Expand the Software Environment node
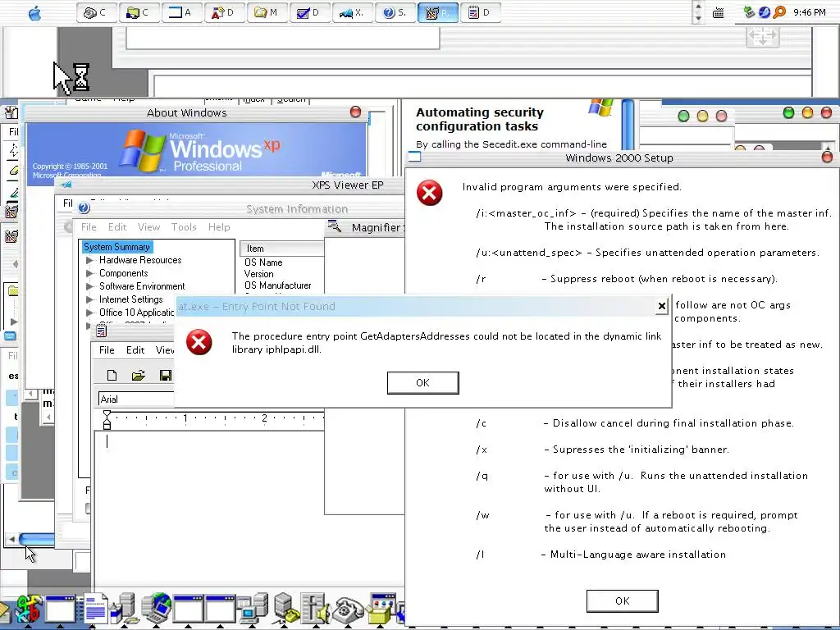 tap(90, 286)
